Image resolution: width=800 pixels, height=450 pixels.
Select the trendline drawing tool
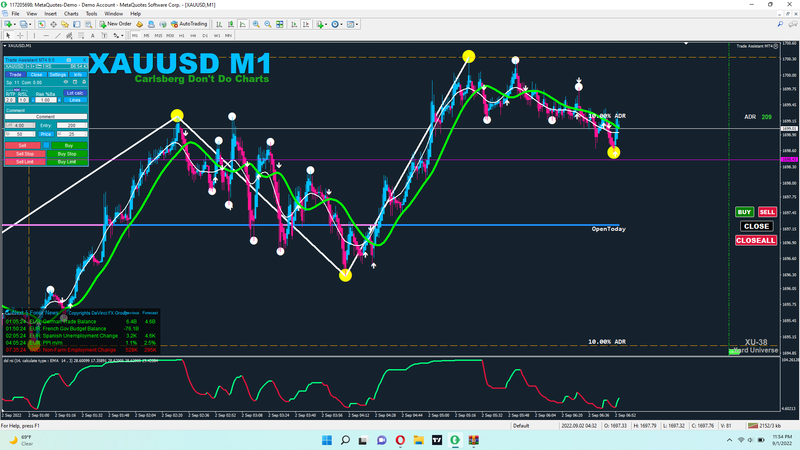[x=58, y=36]
